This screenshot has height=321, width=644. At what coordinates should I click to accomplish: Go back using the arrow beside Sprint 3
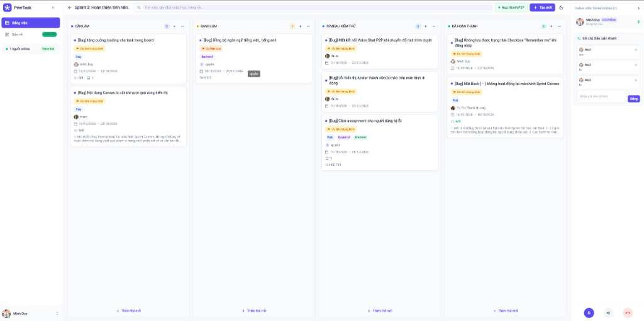click(x=70, y=8)
